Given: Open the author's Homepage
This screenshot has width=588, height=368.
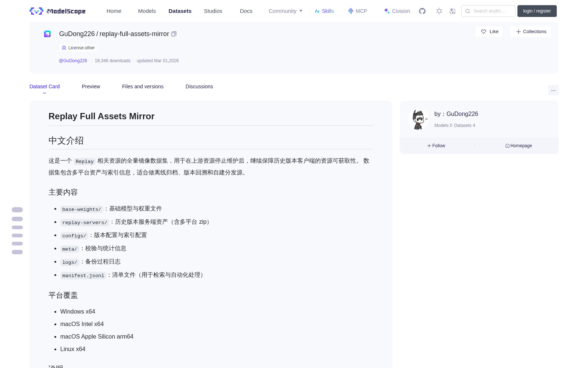Looking at the screenshot, I should (519, 146).
